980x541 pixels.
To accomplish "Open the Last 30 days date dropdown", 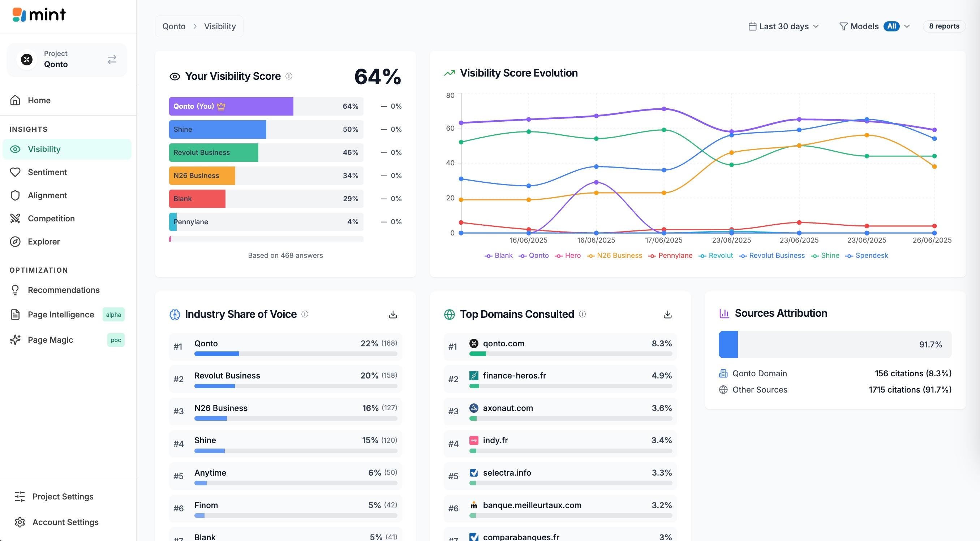I will click(783, 26).
